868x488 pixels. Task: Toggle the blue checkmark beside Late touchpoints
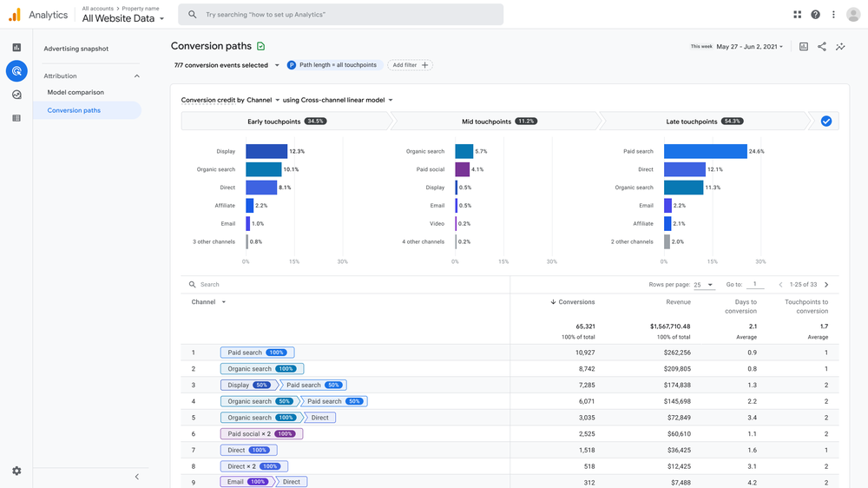click(825, 122)
